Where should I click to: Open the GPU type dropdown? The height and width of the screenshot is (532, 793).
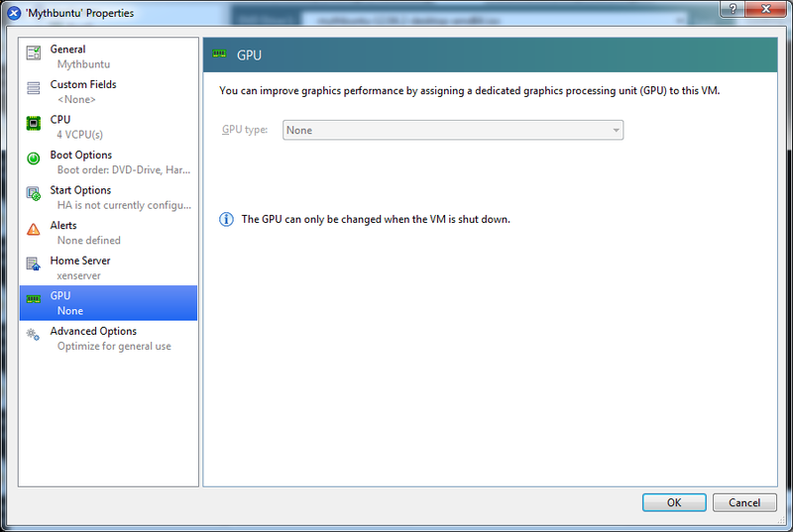[452, 130]
